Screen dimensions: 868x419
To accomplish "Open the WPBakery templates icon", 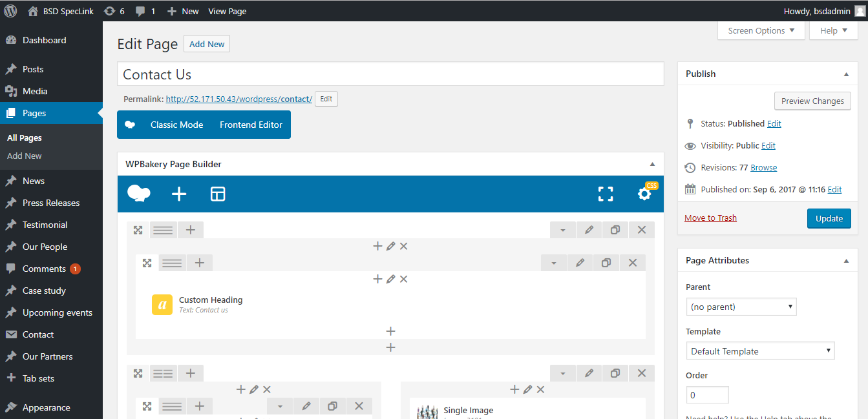I will click(218, 194).
